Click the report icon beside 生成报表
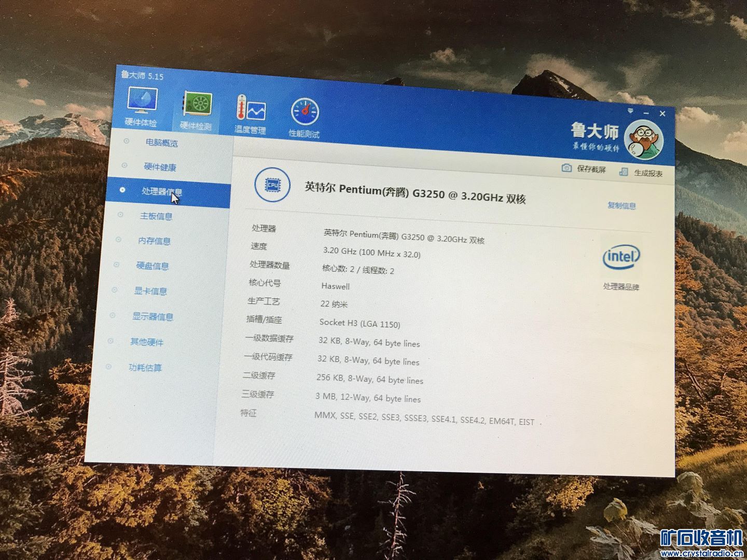 click(x=624, y=172)
